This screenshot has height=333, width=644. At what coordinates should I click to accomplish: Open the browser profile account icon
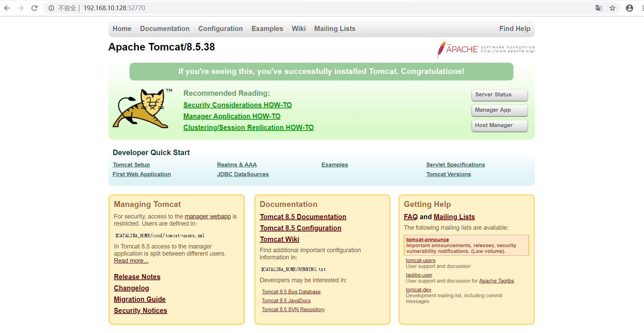click(630, 8)
